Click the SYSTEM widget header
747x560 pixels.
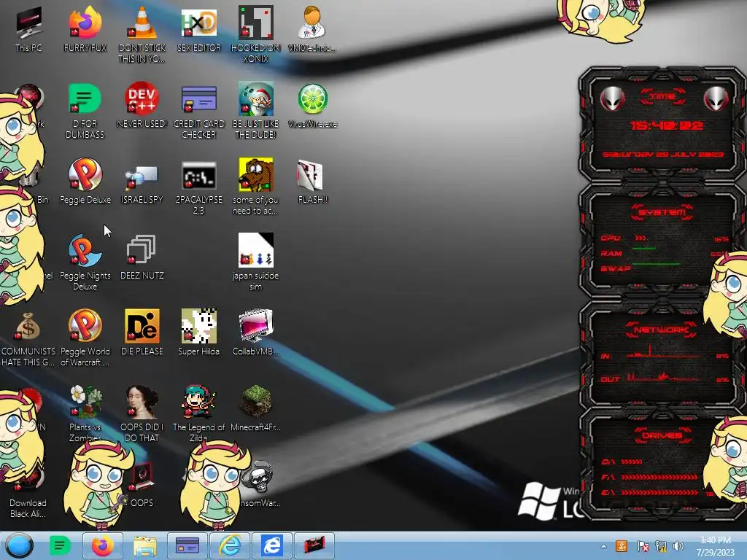tap(662, 212)
